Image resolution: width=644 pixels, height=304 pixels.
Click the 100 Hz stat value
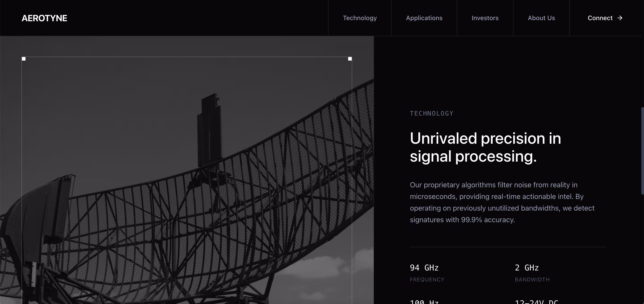424,302
